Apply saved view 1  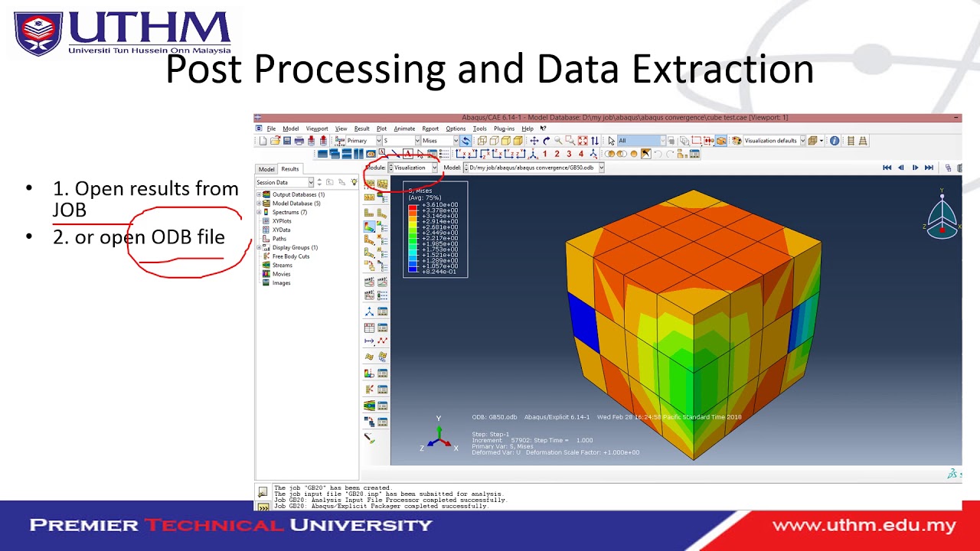[544, 154]
